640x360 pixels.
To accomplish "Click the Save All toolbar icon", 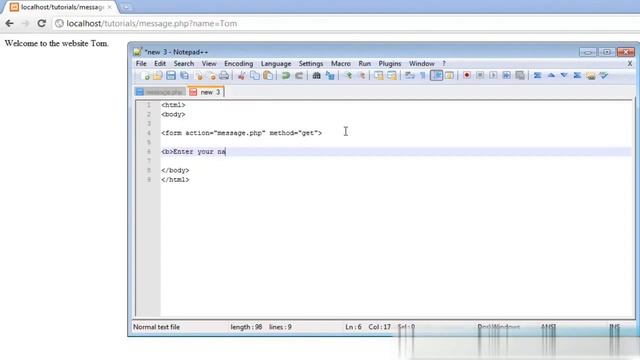I will [184, 76].
